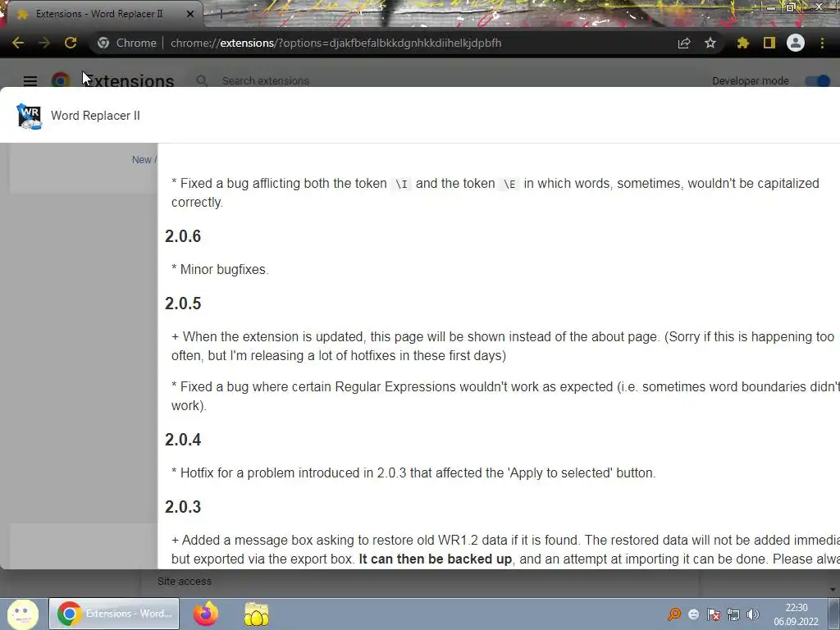Click 'It can then be backed up' bold text
The image size is (840, 630).
(x=435, y=559)
